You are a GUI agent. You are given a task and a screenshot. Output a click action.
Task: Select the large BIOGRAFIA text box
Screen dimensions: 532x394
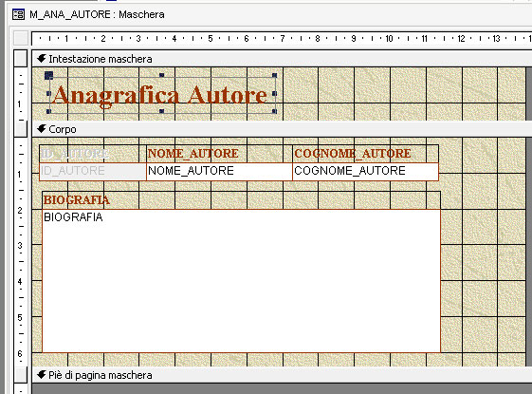pyautogui.click(x=241, y=281)
